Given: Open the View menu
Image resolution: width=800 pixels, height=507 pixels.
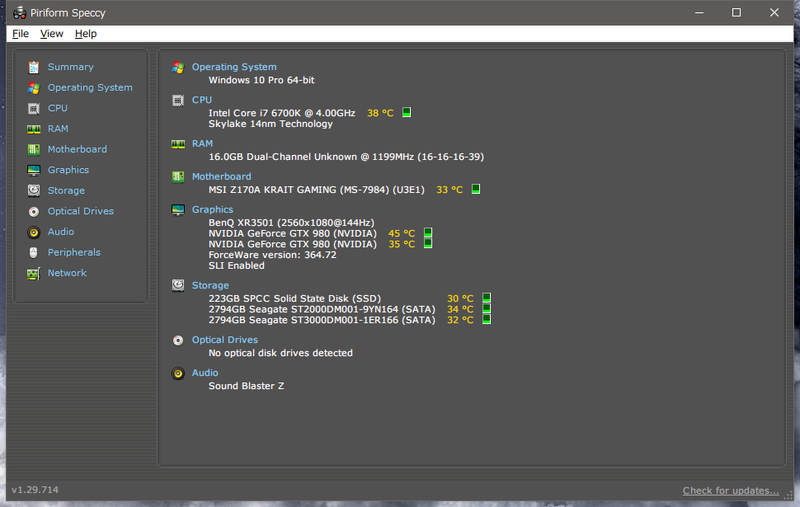Looking at the screenshot, I should [x=52, y=34].
